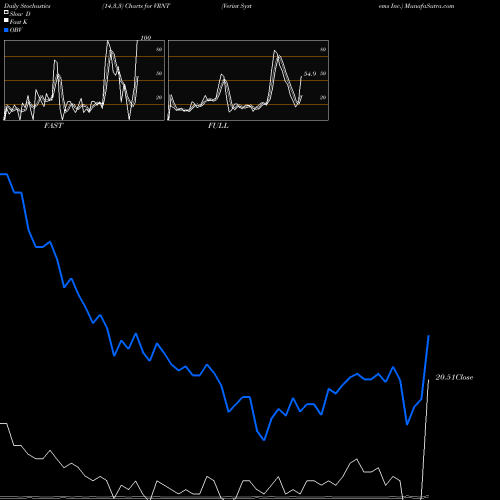This screenshot has width=500, height=500.
Task: Click the OBV legend label text
Action: (16, 30)
